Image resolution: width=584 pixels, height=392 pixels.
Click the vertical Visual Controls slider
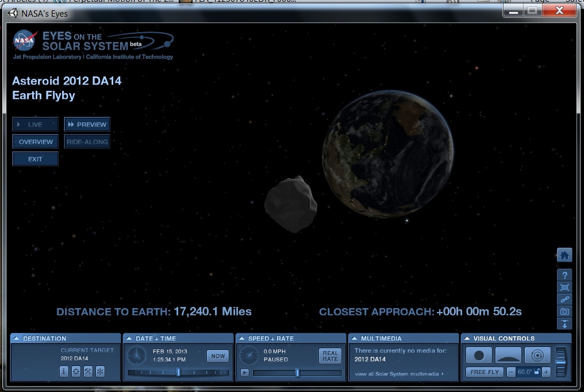point(560,362)
